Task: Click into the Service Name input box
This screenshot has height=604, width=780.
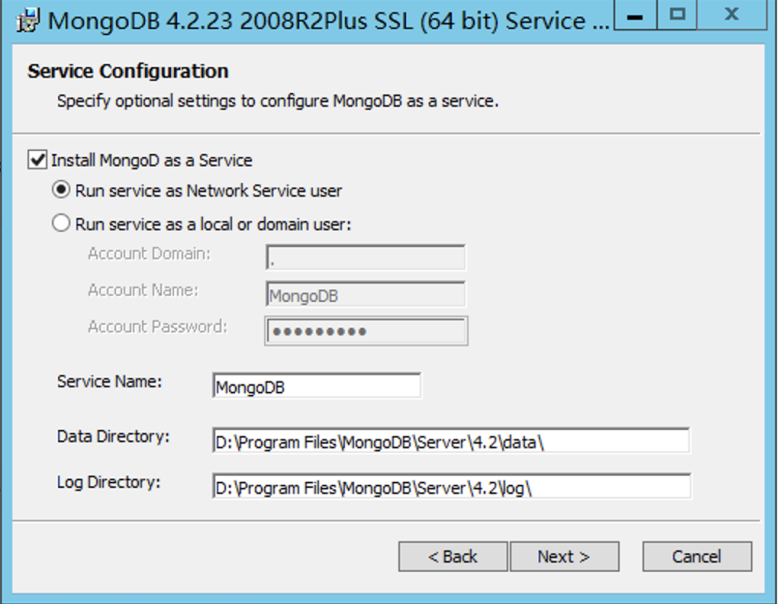Action: pyautogui.click(x=316, y=386)
